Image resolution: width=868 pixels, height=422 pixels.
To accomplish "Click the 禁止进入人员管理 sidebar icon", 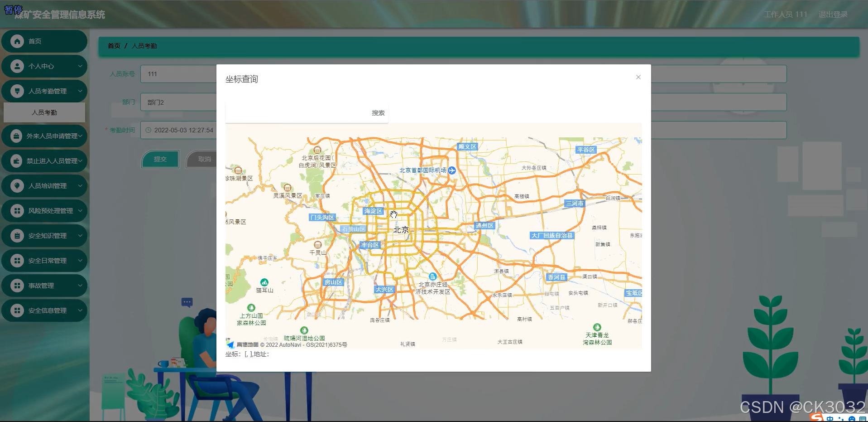I will point(17,161).
